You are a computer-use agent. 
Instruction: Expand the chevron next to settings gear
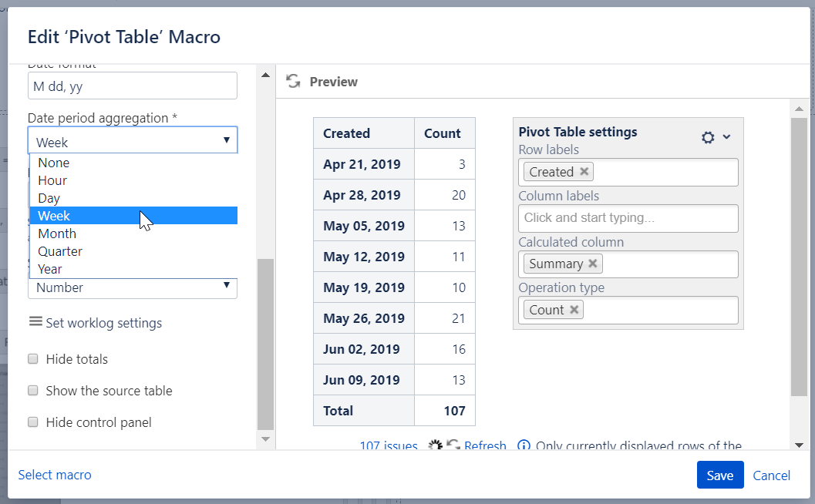(x=726, y=137)
